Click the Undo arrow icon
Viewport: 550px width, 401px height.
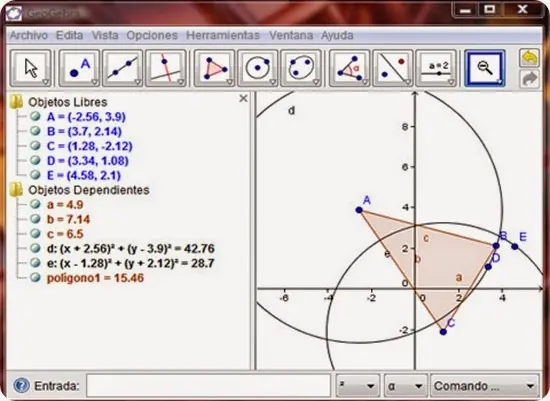coord(529,59)
